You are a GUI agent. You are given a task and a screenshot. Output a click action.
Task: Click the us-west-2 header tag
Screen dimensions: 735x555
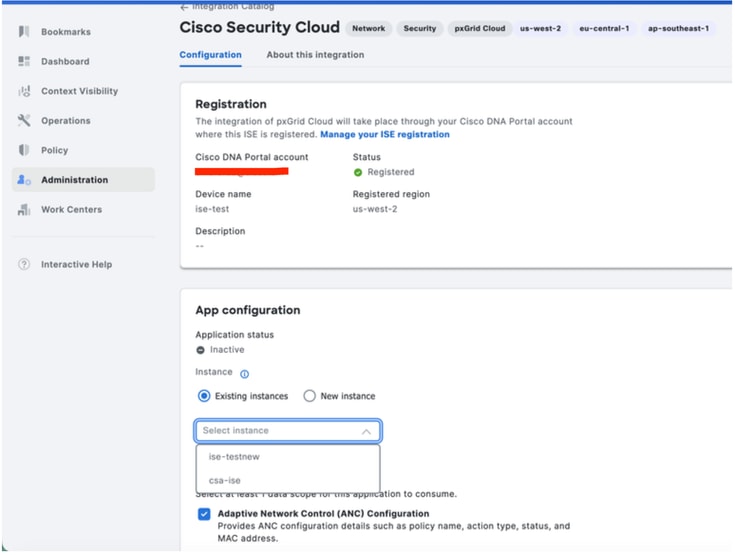coord(540,29)
